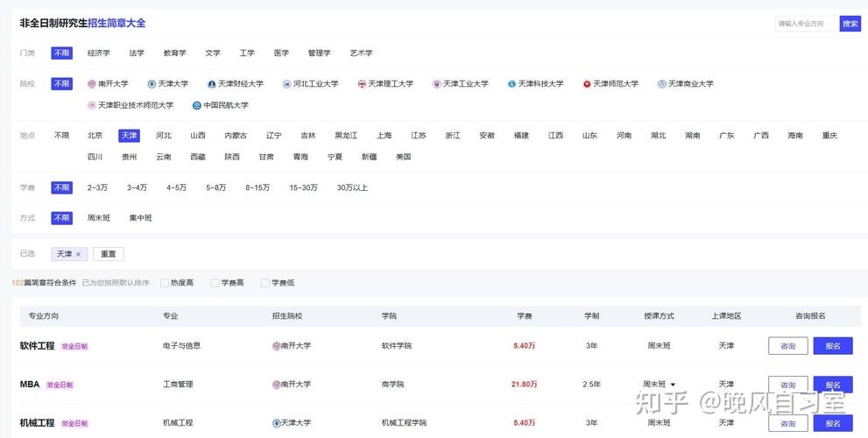Open the 机械工程 program title

pos(37,423)
